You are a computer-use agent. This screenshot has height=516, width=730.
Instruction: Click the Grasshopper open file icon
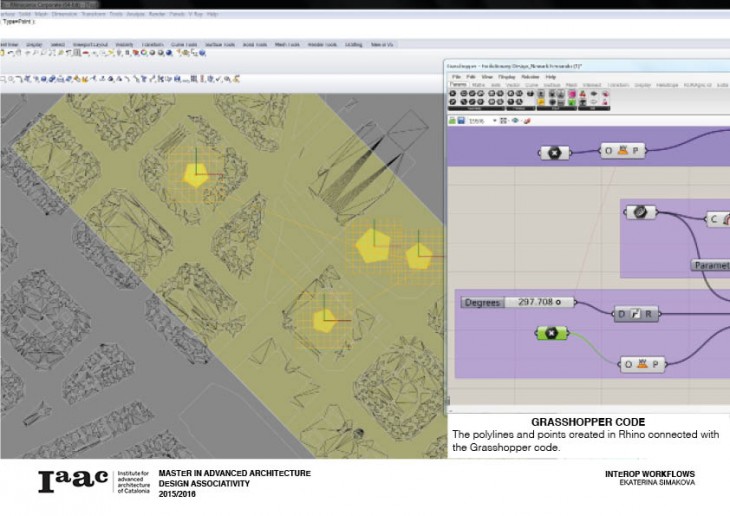(x=452, y=120)
